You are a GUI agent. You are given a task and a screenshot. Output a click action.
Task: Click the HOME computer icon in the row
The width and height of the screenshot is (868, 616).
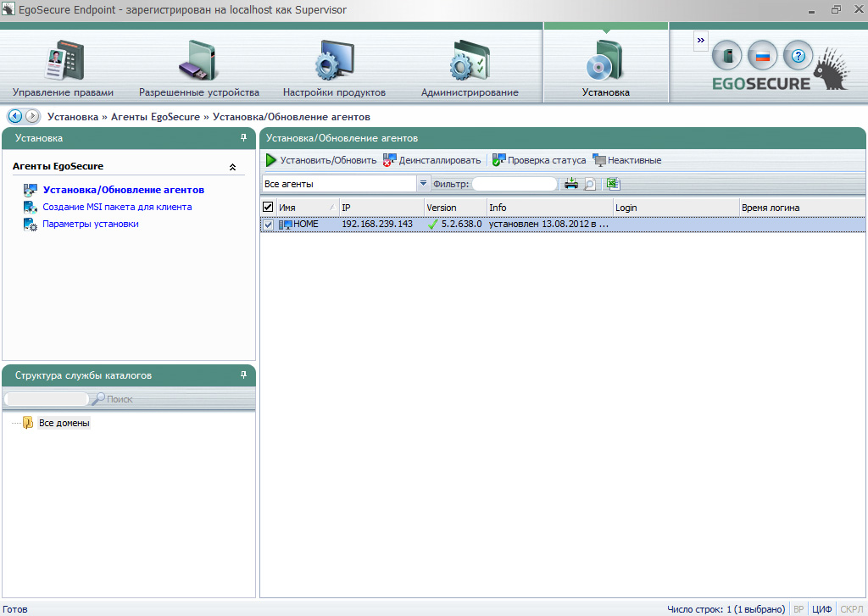click(285, 225)
